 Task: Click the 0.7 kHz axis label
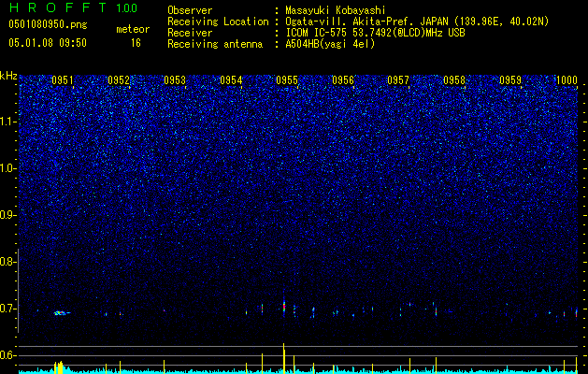click(7, 309)
